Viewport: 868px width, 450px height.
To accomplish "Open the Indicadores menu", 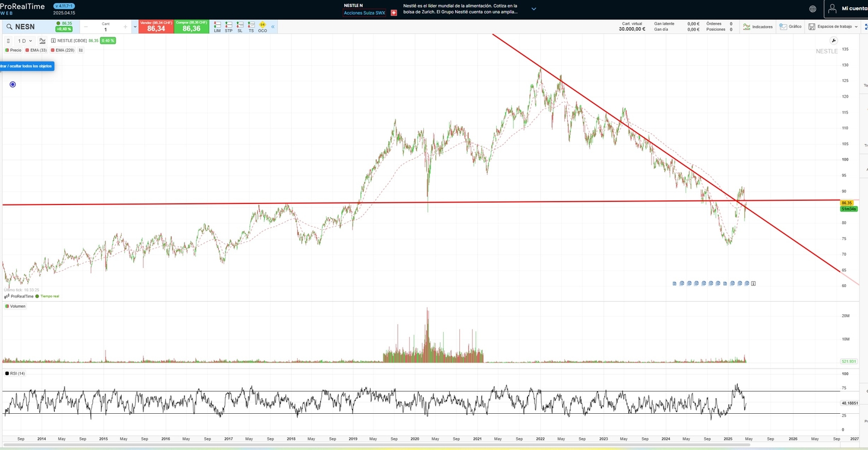I will (x=758, y=27).
